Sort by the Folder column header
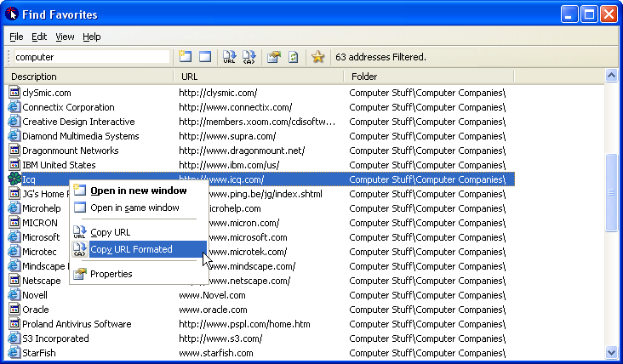The image size is (623, 364). click(x=429, y=77)
